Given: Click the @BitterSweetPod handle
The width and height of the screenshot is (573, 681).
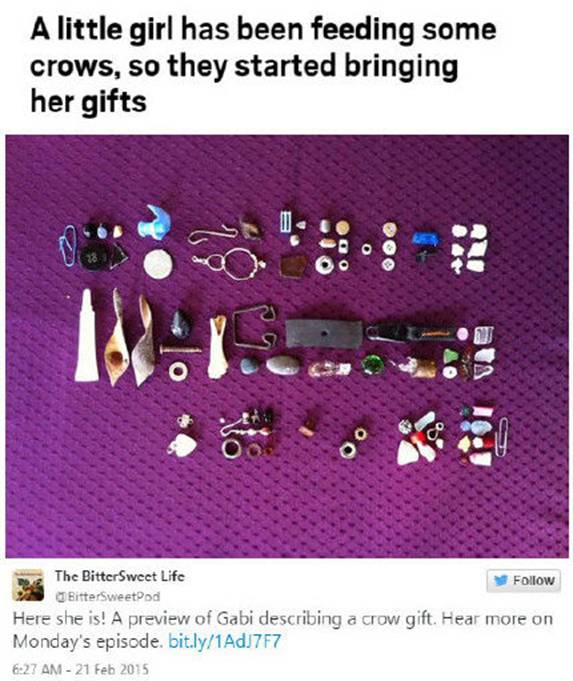Looking at the screenshot, I should pyautogui.click(x=107, y=596).
